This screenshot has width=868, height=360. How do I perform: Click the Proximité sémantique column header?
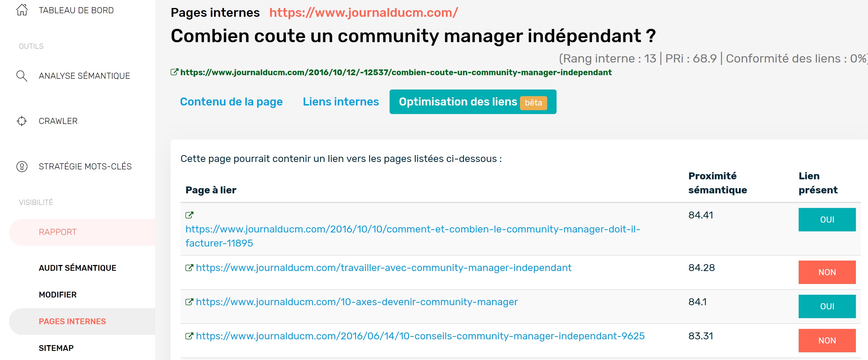click(x=718, y=183)
